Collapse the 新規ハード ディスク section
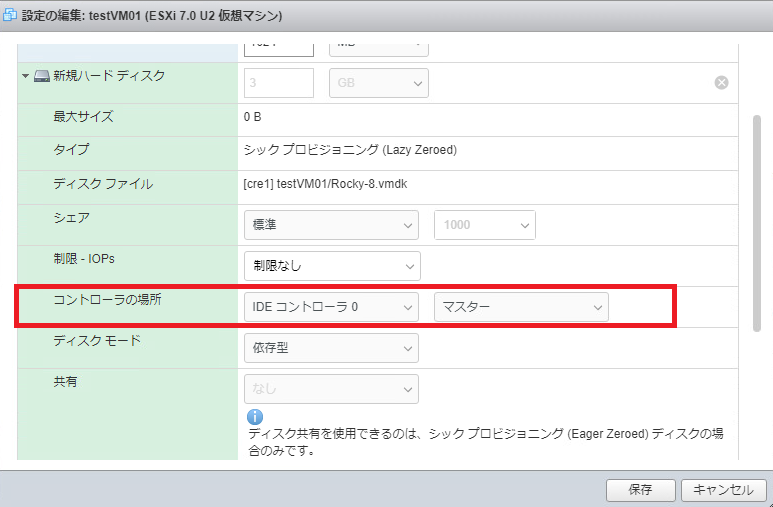This screenshot has width=773, height=507. [x=25, y=76]
